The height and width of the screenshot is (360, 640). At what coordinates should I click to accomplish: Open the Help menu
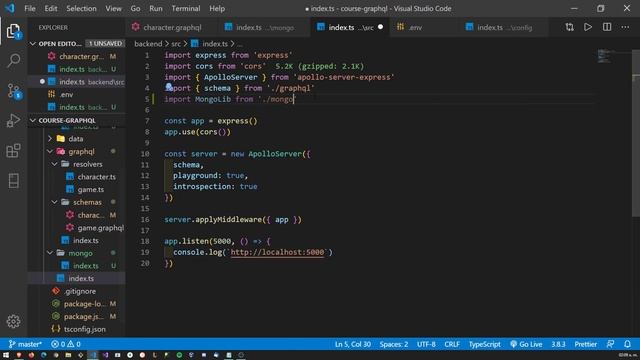click(x=217, y=8)
